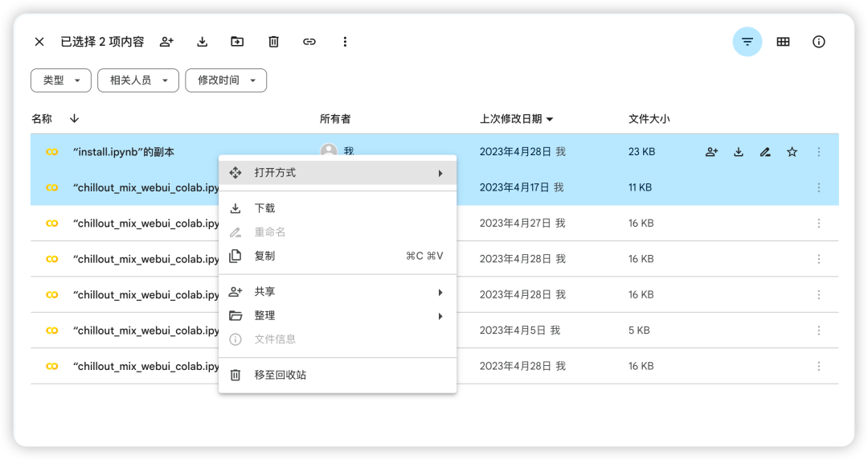This screenshot has height=460, width=868.
Task: Star the install.ipynb copy file
Action: coord(792,152)
